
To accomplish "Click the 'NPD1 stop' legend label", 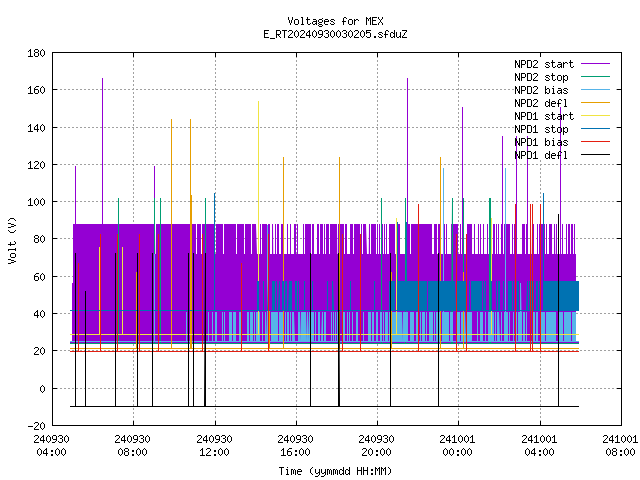I will [541, 129].
